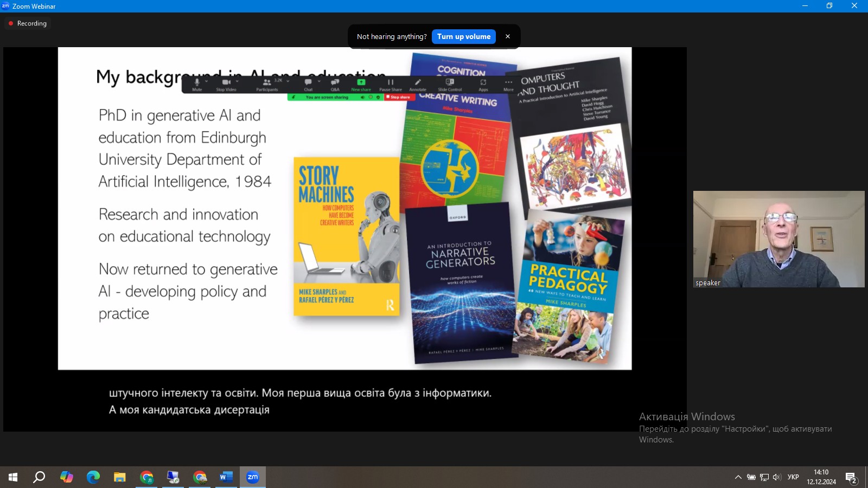Select the speaker video thumbnail
The width and height of the screenshot is (868, 488).
pyautogui.click(x=778, y=239)
